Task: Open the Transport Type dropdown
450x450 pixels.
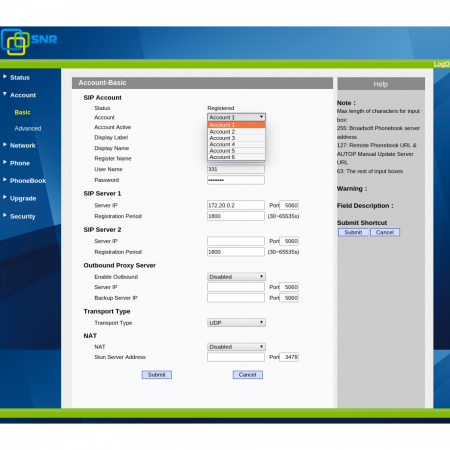Action: pyautogui.click(x=236, y=323)
